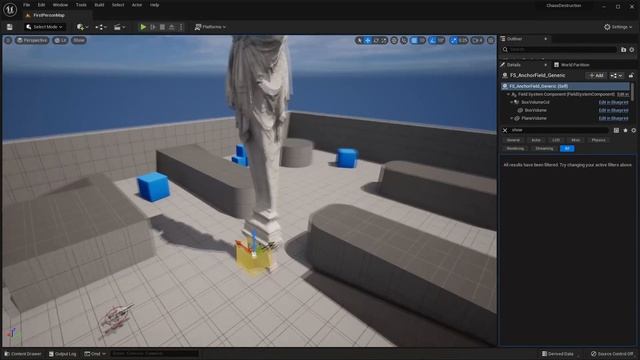Click the Stop simulation square button

(x=162, y=27)
